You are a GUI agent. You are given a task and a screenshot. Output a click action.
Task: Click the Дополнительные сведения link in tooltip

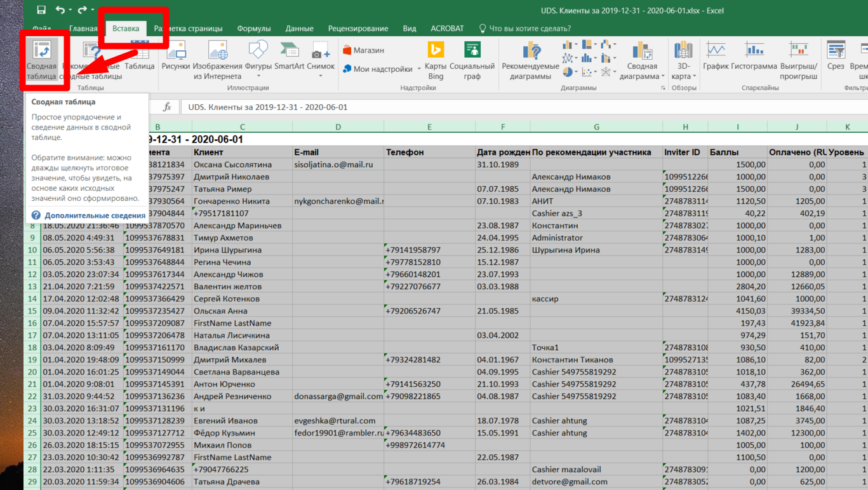tap(95, 215)
